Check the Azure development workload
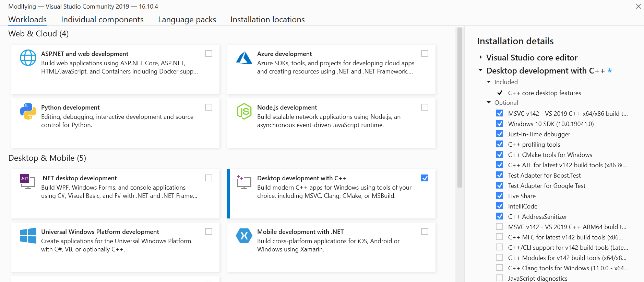Viewport: 644px width, 282px height. [x=425, y=54]
